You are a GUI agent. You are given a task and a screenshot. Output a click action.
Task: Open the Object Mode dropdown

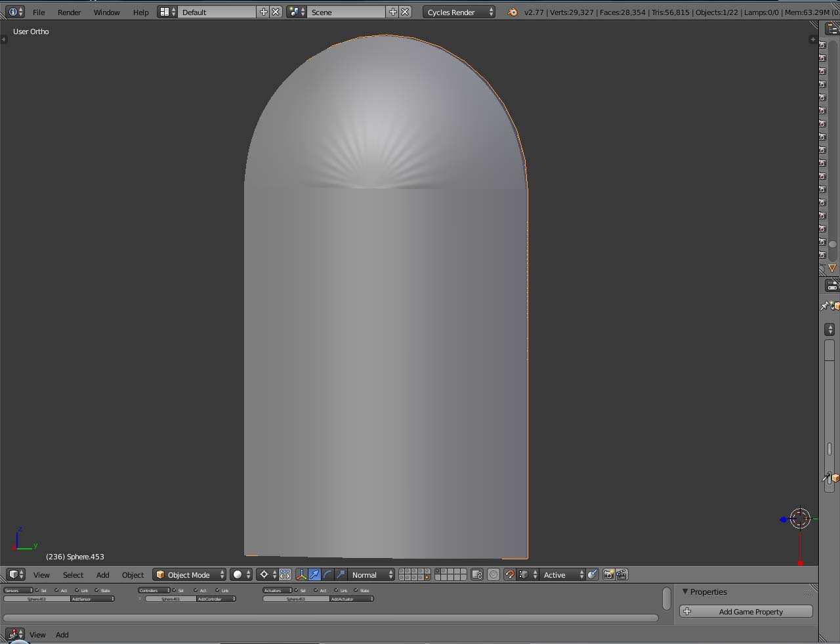click(x=189, y=574)
